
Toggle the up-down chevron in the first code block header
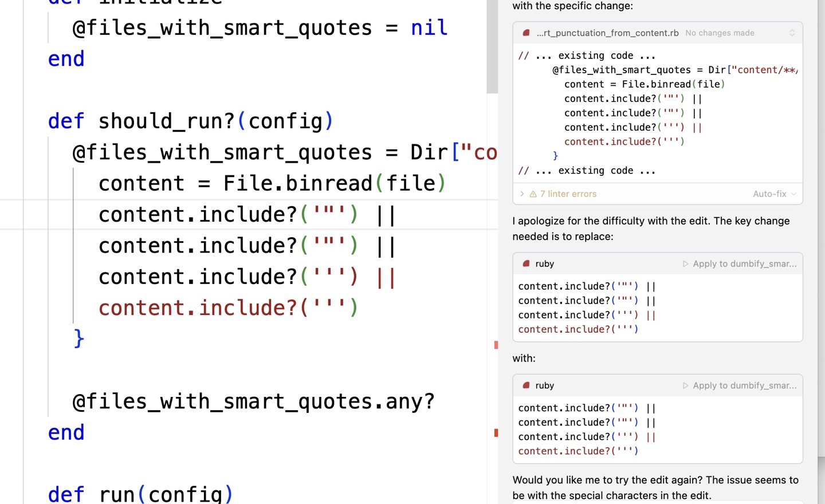792,33
